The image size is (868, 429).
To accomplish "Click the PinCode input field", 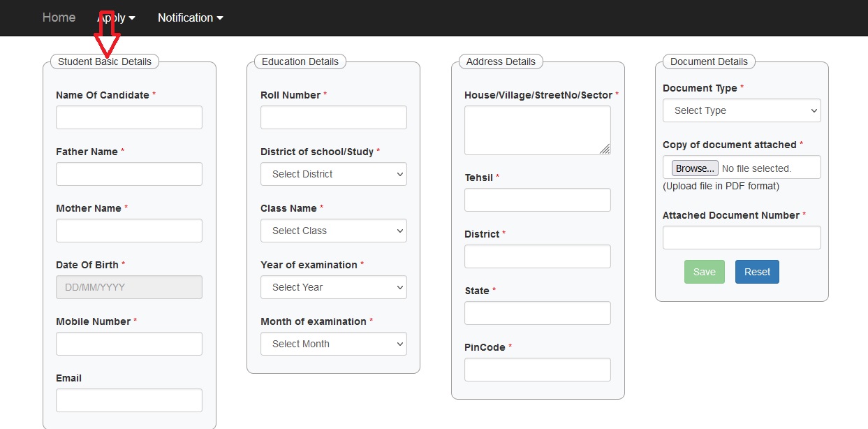I will click(x=537, y=370).
